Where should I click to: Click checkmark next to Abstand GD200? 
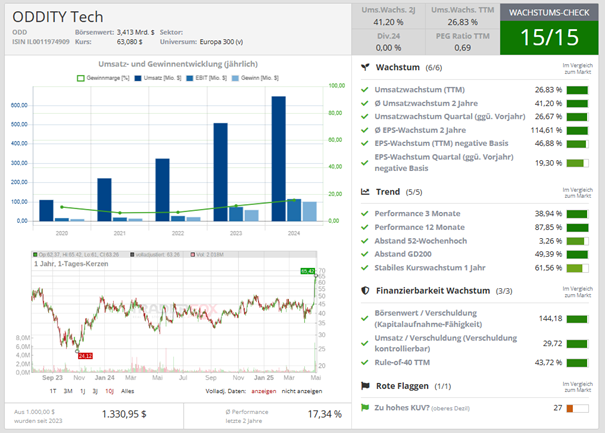[x=365, y=254]
